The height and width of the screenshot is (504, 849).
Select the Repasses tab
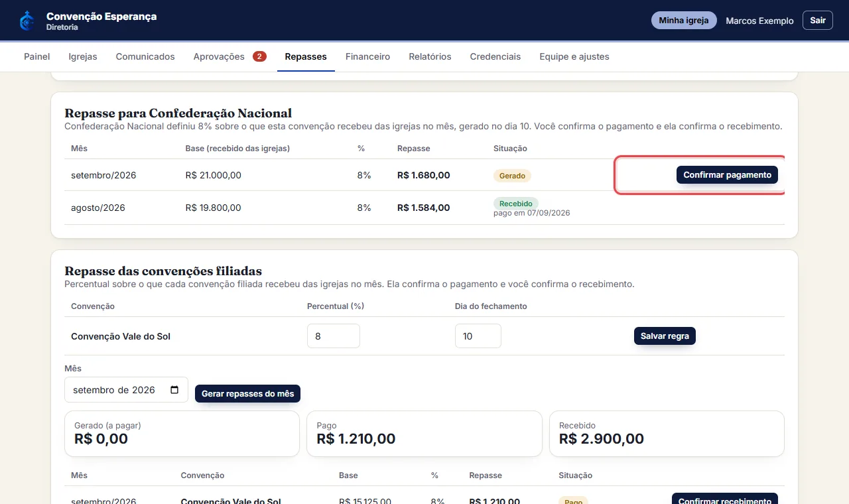(306, 56)
